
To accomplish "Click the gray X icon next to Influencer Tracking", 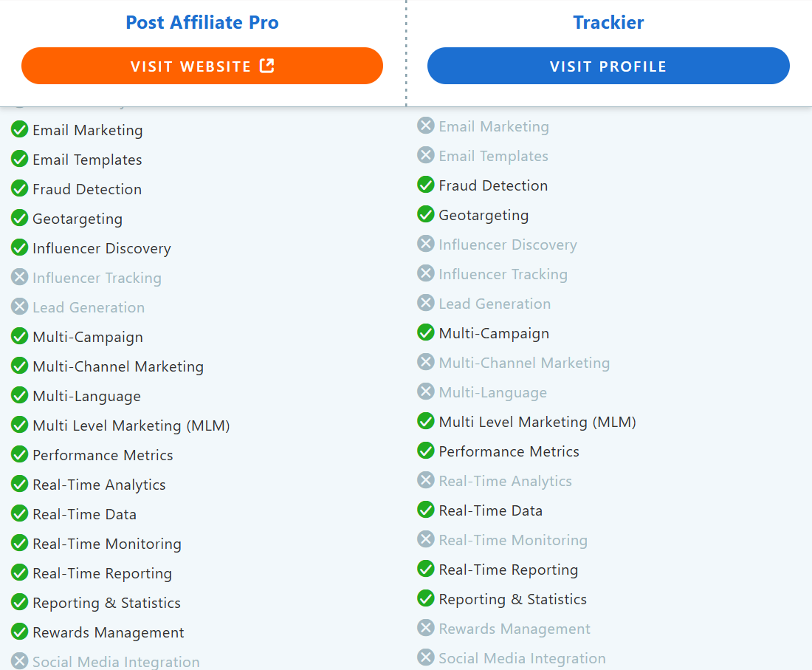I will [x=20, y=277].
